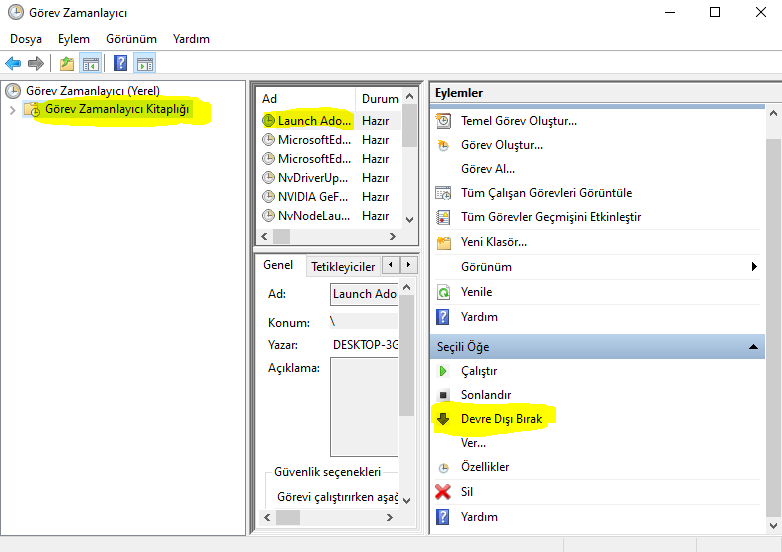Click the green Çalıştır run icon
Image resolution: width=782 pixels, height=552 pixels.
point(443,371)
